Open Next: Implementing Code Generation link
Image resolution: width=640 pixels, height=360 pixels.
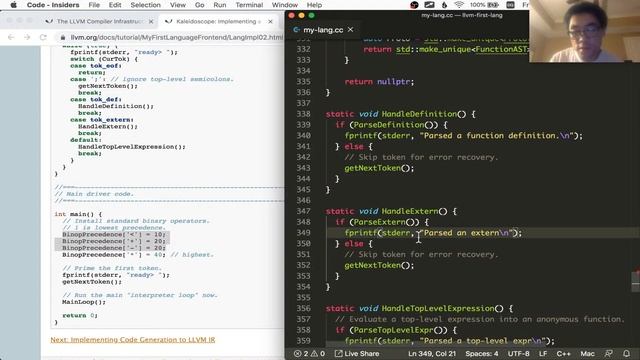pos(133,340)
